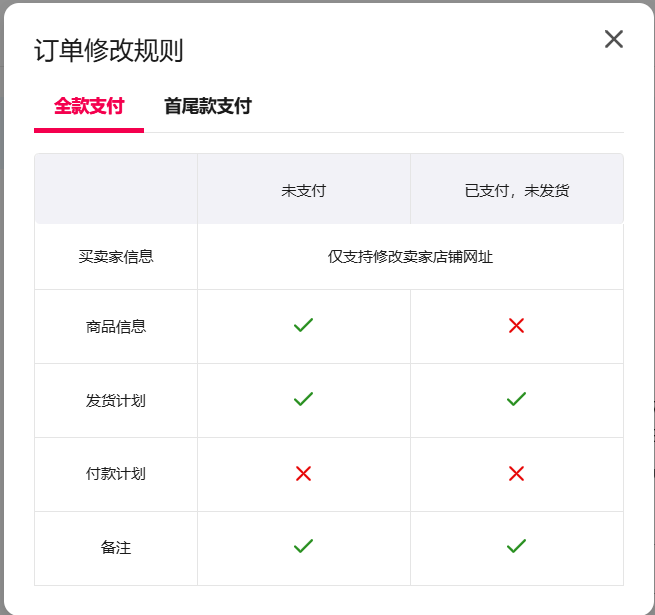Open the 首尾款支付 tab
Viewport: 655px width, 615px height.
(208, 106)
